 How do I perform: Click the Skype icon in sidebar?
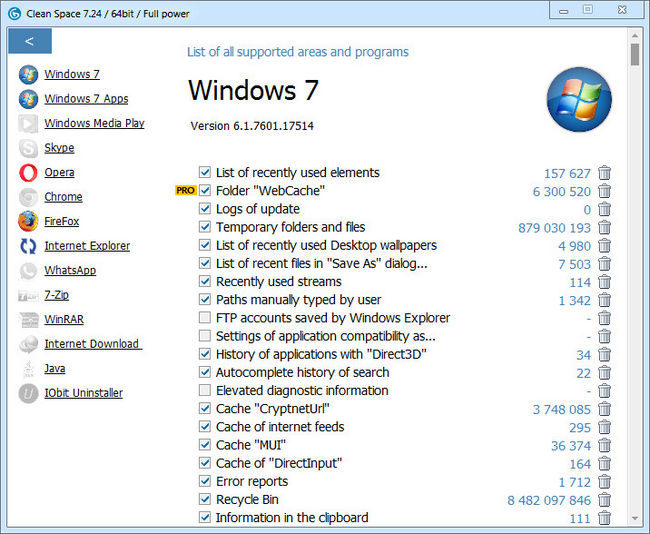(28, 148)
